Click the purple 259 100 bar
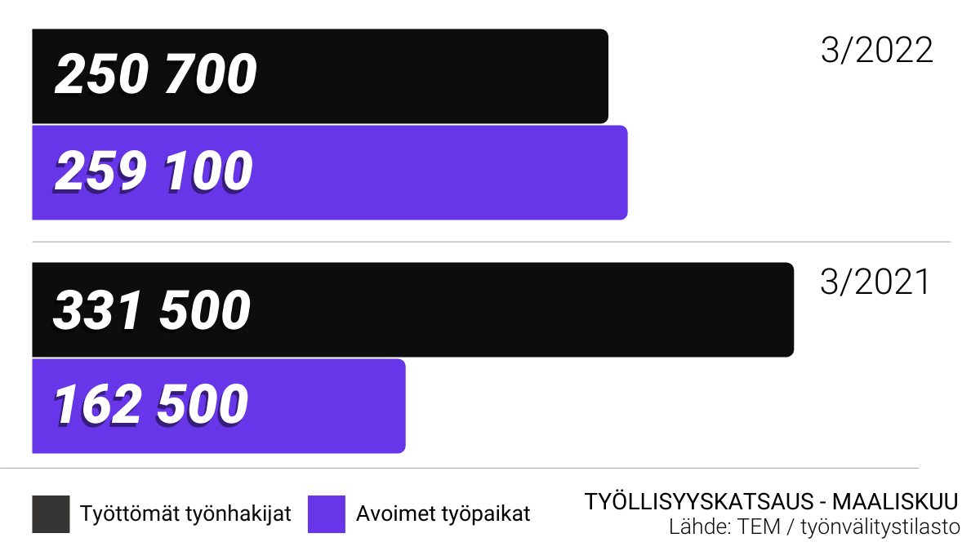The height and width of the screenshot is (551, 980). [330, 172]
